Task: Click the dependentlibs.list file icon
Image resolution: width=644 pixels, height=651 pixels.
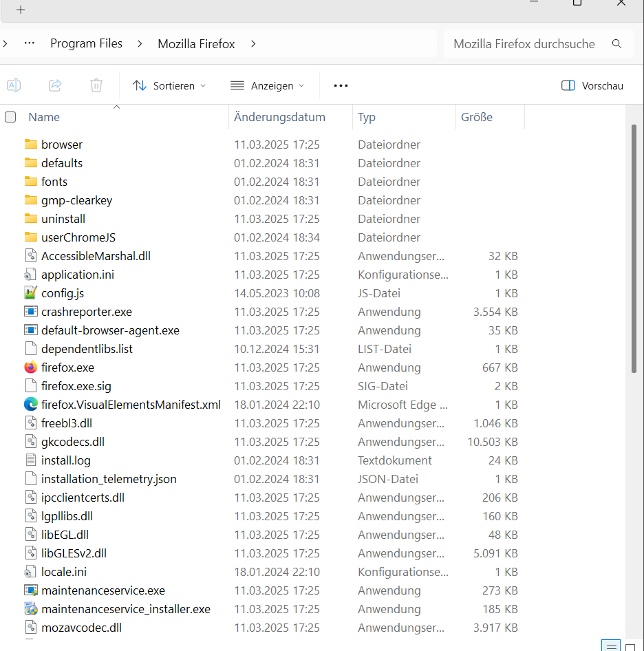Action: pyautogui.click(x=31, y=349)
